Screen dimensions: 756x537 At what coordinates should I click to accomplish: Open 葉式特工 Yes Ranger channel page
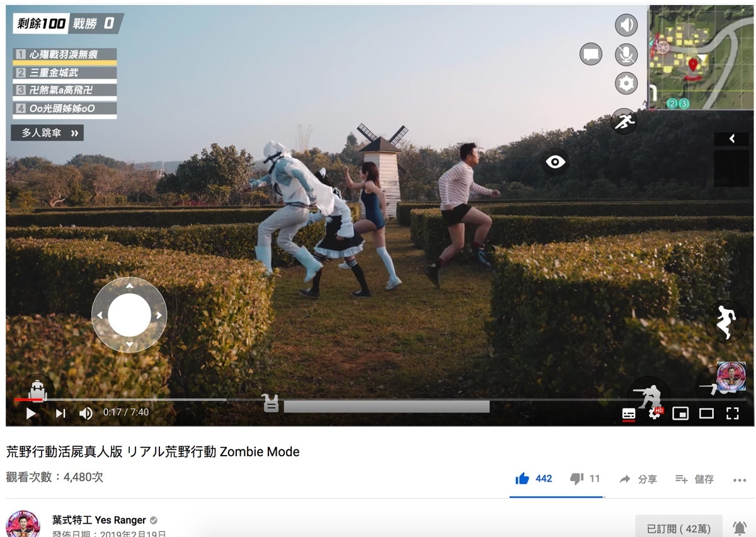pos(99,520)
